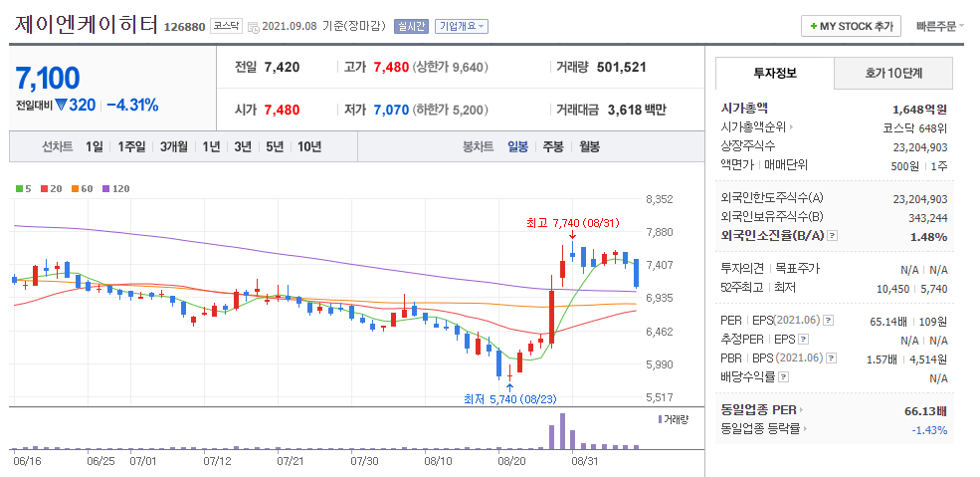Viewport: 980px width, 477px height.
Task: Click the purple 거래량 legend marker
Action: point(660,419)
